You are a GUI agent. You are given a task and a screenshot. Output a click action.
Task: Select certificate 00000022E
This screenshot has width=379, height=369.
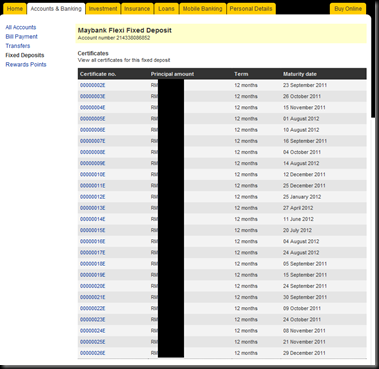pyautogui.click(x=93, y=309)
